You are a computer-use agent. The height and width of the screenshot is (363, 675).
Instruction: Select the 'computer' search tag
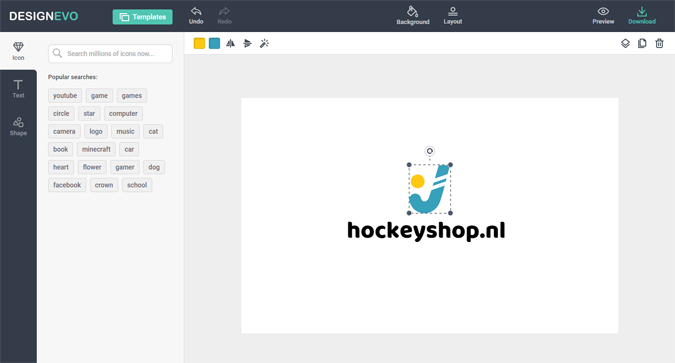coord(123,114)
